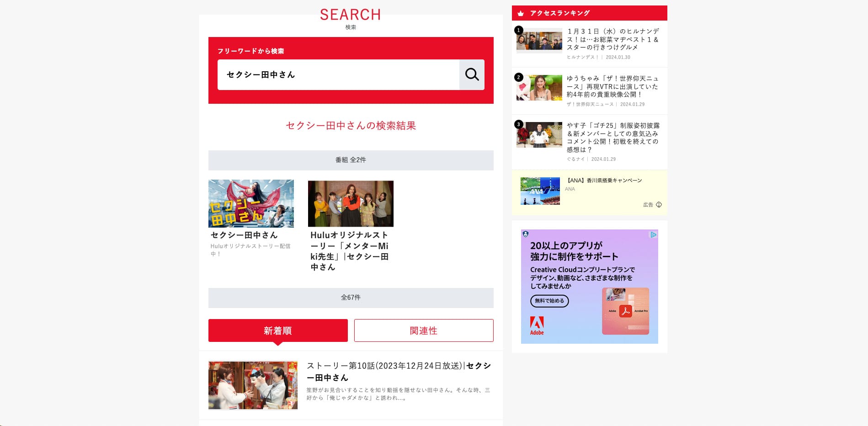Viewport: 868px width, 426px height.
Task: Open ranking 2 ゆうちゃみ article link
Action: coord(612,86)
